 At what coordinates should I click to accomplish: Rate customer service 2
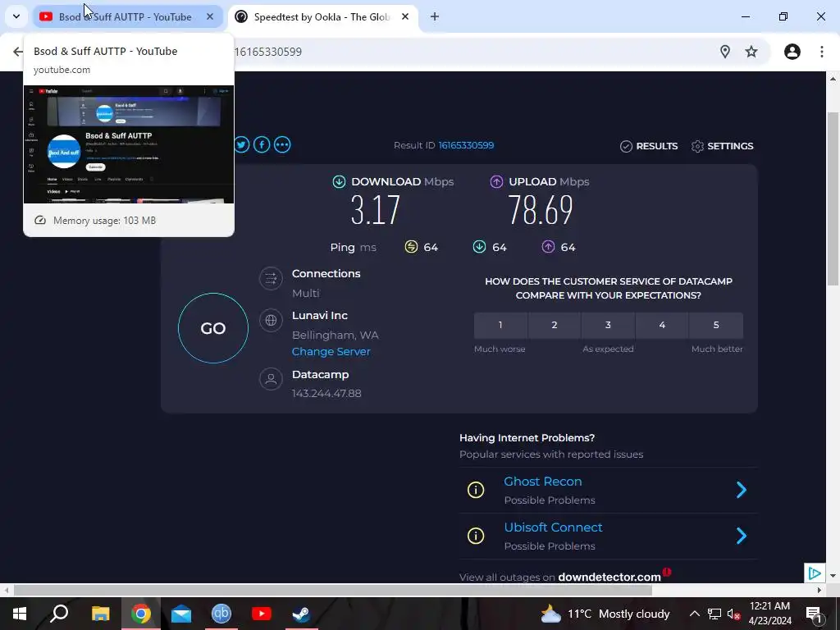[555, 325]
